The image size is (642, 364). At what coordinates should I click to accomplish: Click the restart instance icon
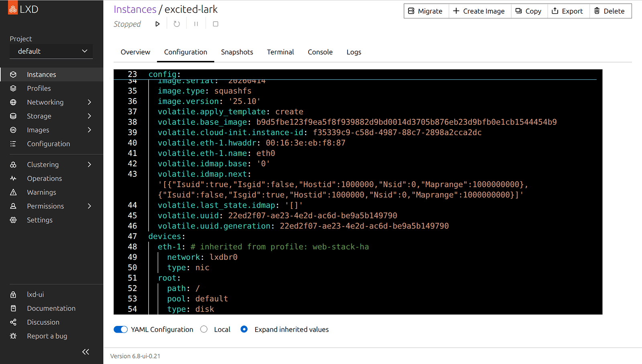[177, 24]
